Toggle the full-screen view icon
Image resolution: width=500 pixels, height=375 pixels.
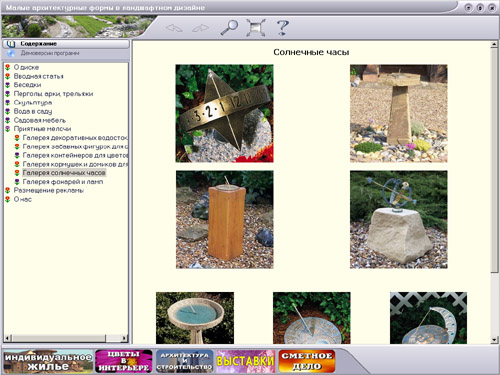(x=256, y=27)
